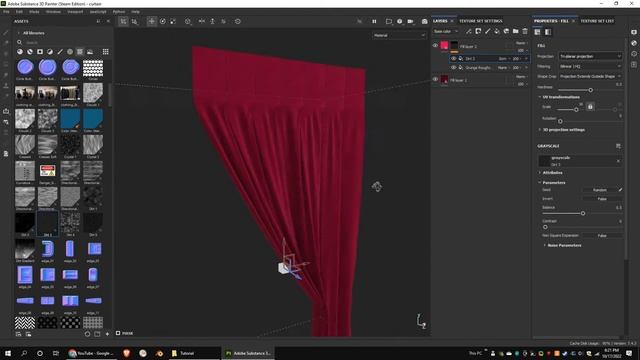Remove the grayscale resource with the x
Viewport: 640px width, 360px height.
pyautogui.click(x=618, y=161)
